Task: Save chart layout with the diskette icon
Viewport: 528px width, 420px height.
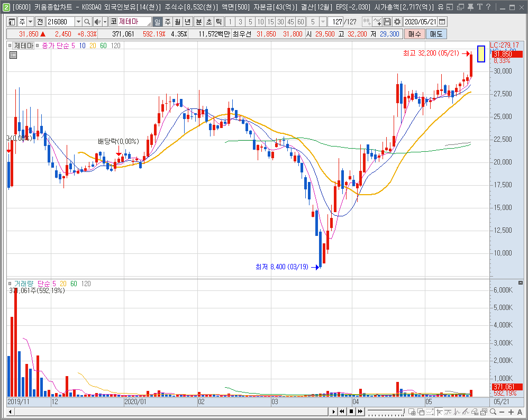Action: click(387, 22)
